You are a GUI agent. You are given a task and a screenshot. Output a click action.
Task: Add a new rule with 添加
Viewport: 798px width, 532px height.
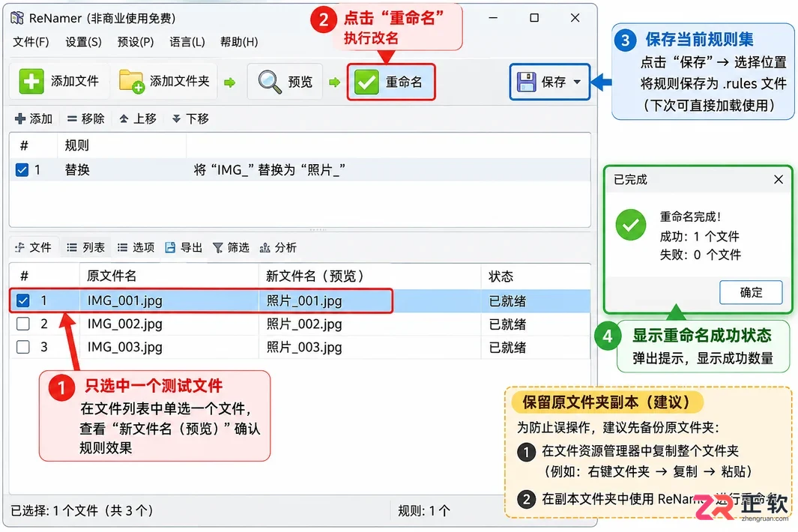tap(34, 118)
